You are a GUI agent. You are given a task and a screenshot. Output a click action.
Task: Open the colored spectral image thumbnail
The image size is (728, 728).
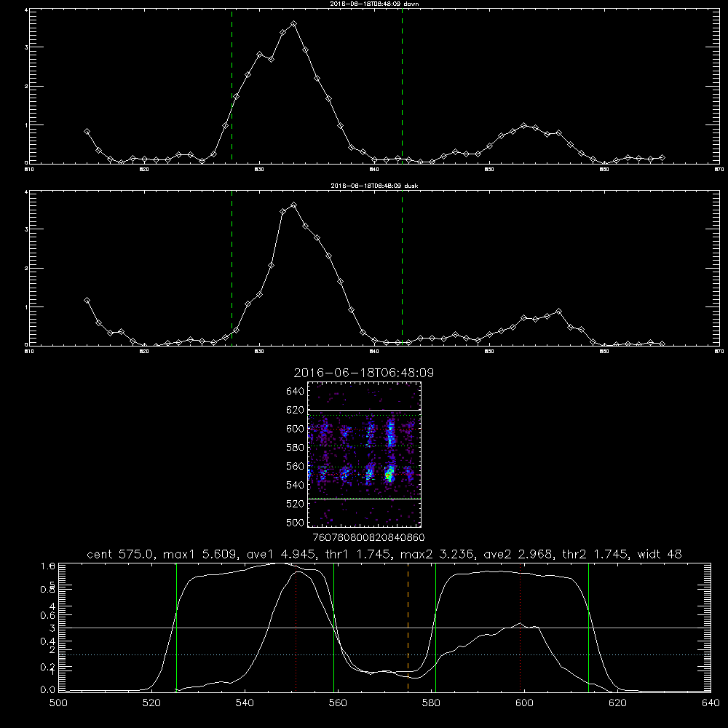click(365, 454)
